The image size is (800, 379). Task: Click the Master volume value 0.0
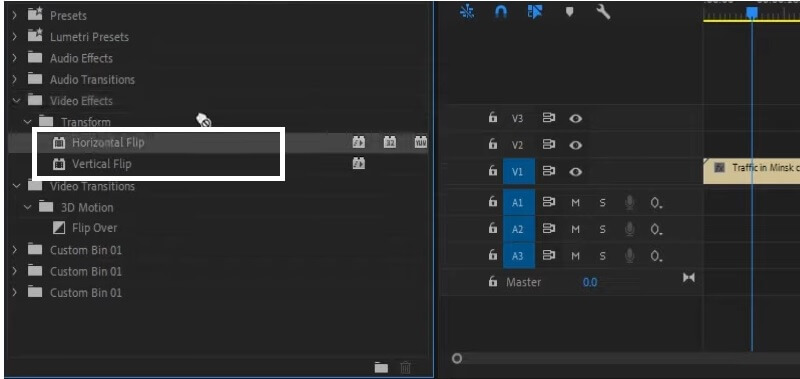point(590,282)
